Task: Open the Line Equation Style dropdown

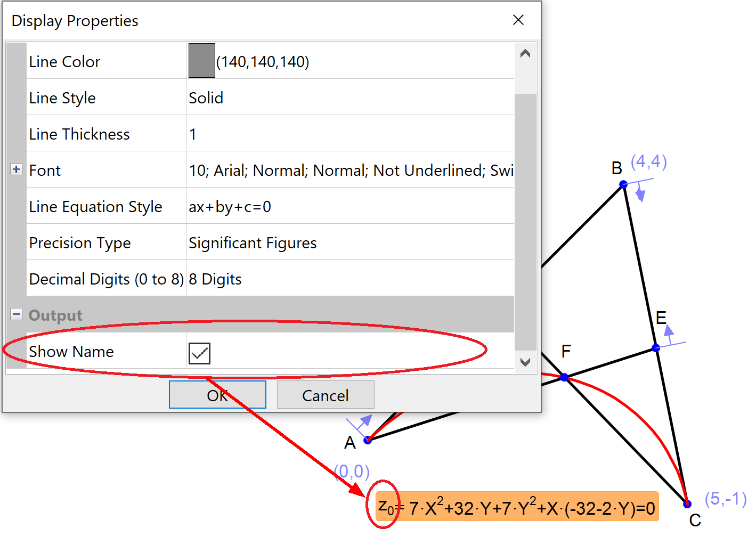Action: (349, 206)
